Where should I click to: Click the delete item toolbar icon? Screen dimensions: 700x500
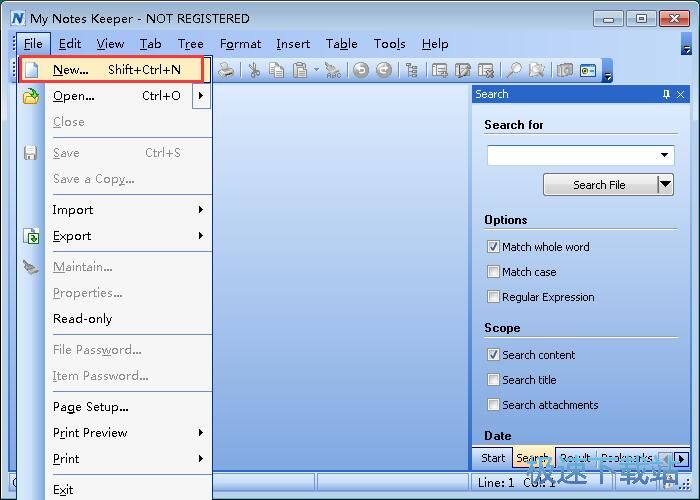coord(486,70)
